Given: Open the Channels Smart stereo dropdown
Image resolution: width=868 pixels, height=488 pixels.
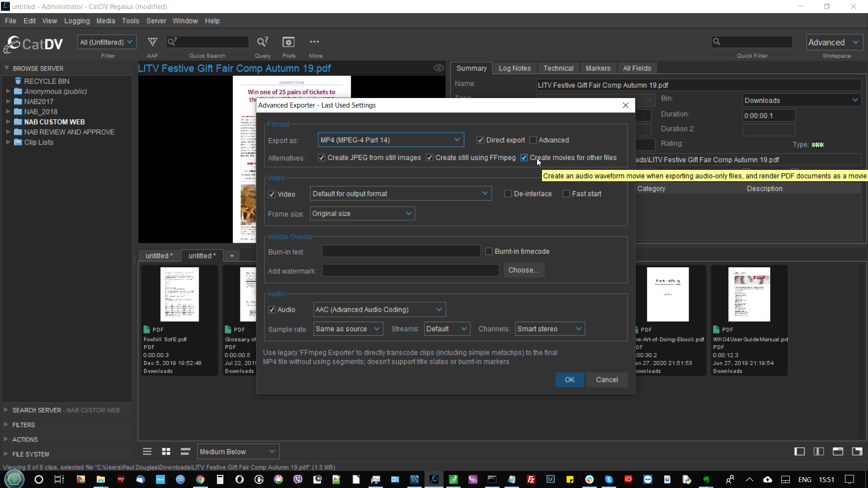Looking at the screenshot, I should 550,329.
